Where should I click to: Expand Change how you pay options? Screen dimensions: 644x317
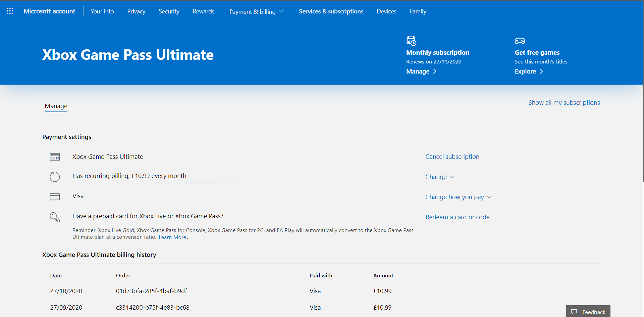click(x=458, y=197)
